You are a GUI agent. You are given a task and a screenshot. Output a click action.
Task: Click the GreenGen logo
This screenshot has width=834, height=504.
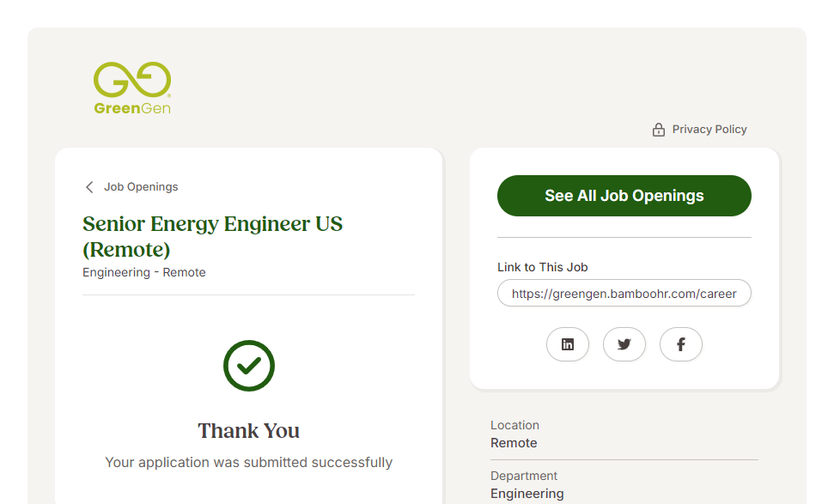[132, 88]
